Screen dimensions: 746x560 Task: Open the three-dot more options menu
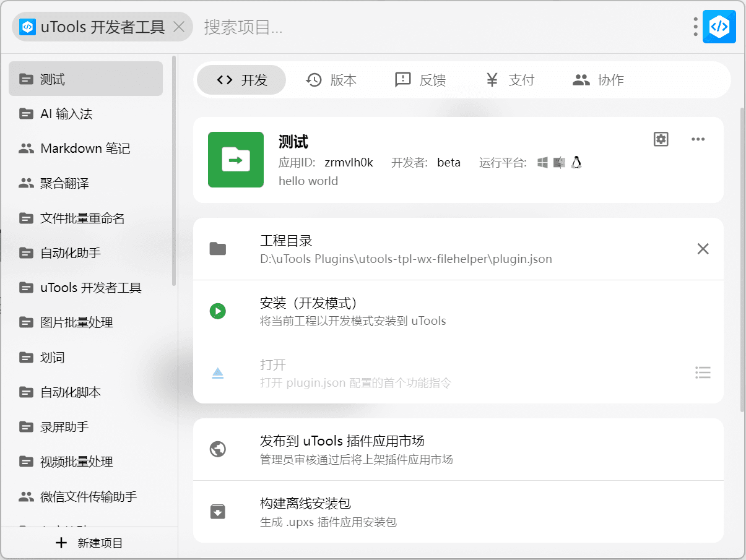coord(698,139)
